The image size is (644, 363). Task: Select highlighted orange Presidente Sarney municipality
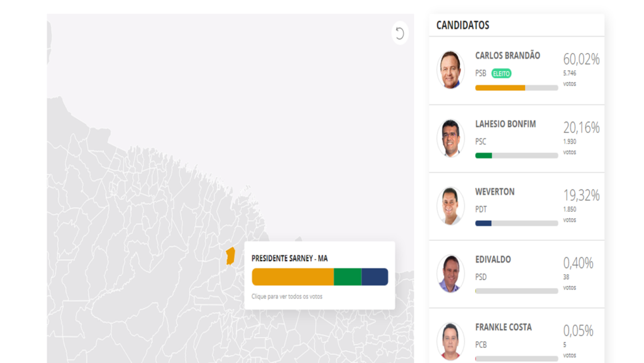(x=230, y=256)
